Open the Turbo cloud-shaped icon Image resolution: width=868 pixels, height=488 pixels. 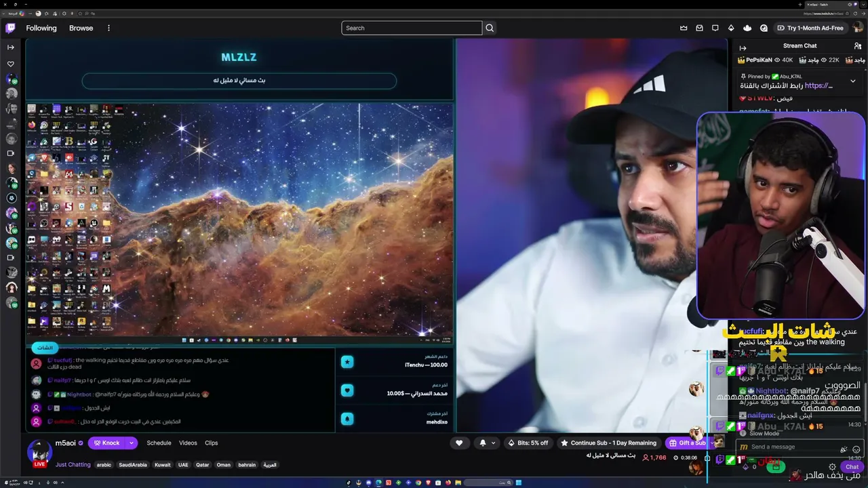tap(747, 28)
